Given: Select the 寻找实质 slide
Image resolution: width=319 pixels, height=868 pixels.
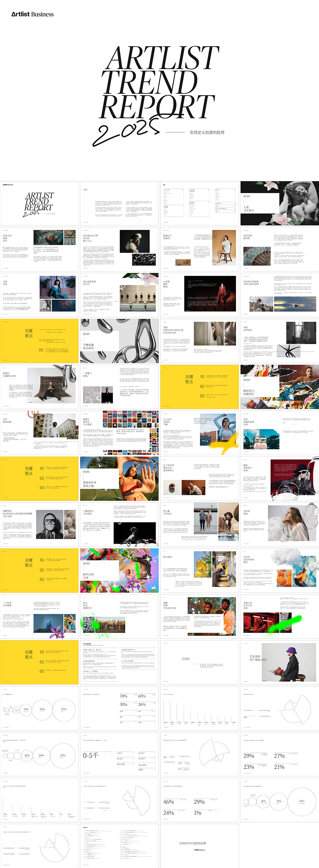Looking at the screenshot, I should click(39, 295).
